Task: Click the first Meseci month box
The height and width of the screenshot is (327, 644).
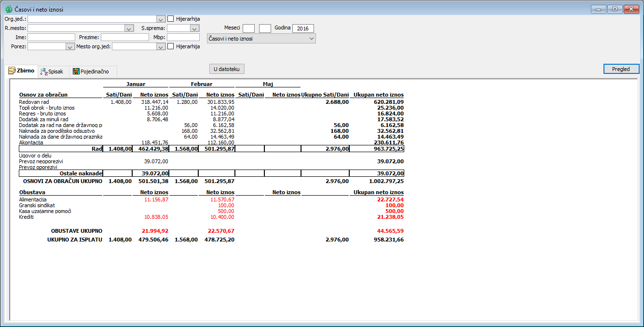Action: (248, 28)
